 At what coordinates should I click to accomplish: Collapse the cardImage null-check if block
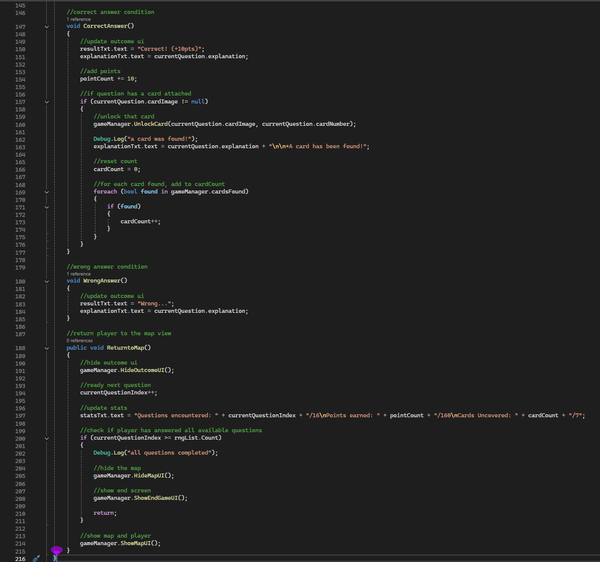tap(47, 102)
